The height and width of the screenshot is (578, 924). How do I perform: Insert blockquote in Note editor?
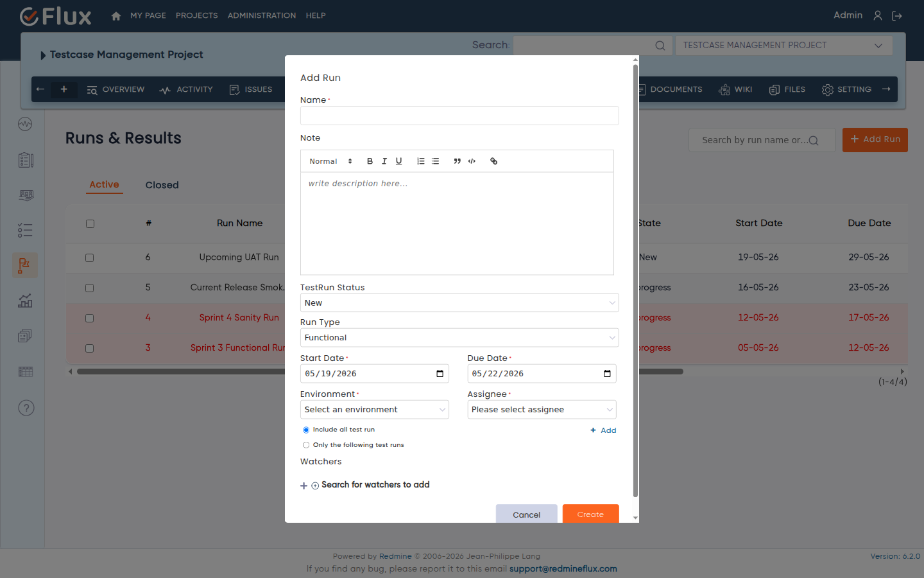click(457, 161)
